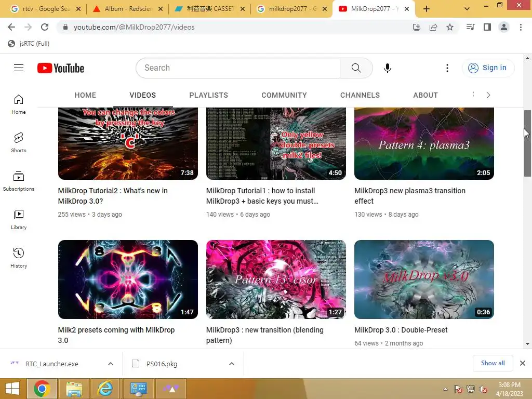Open the COMMUNITY channel tab
This screenshot has width=532, height=399.
pos(284,96)
